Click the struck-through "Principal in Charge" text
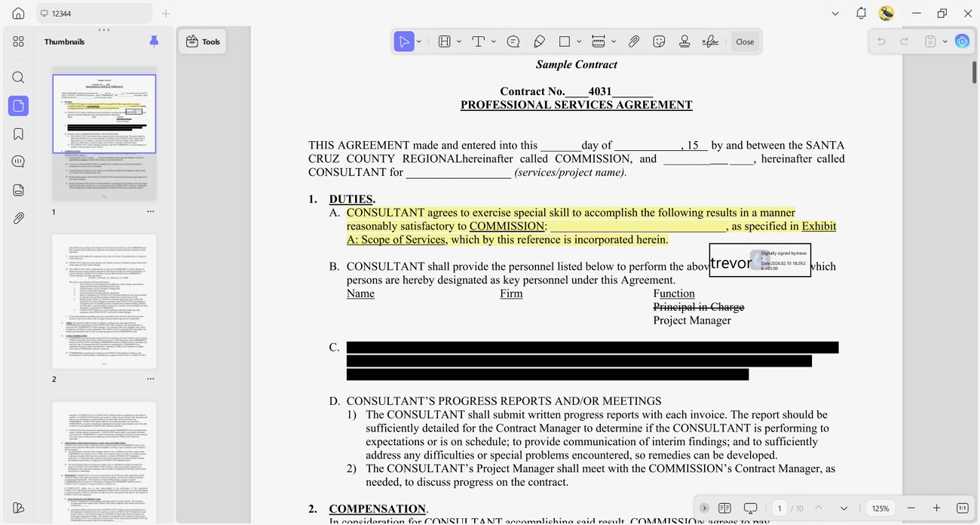This screenshot has width=980, height=525. [x=699, y=307]
